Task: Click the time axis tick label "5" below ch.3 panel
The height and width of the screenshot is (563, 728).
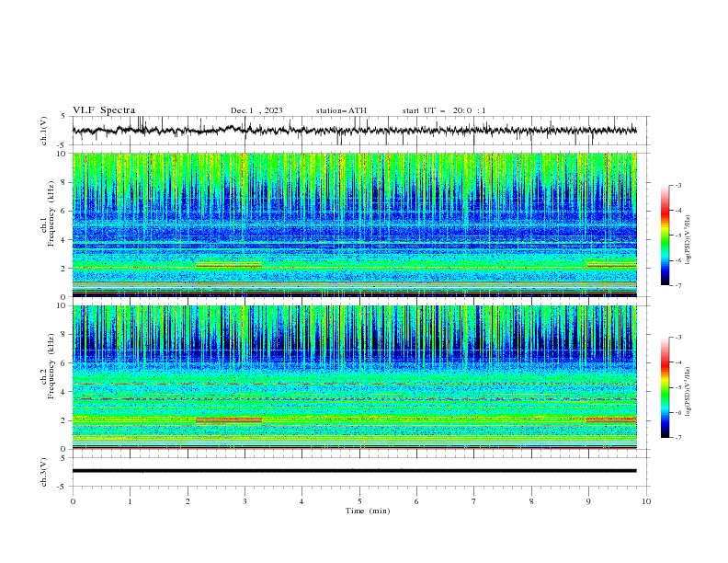Action: point(359,501)
